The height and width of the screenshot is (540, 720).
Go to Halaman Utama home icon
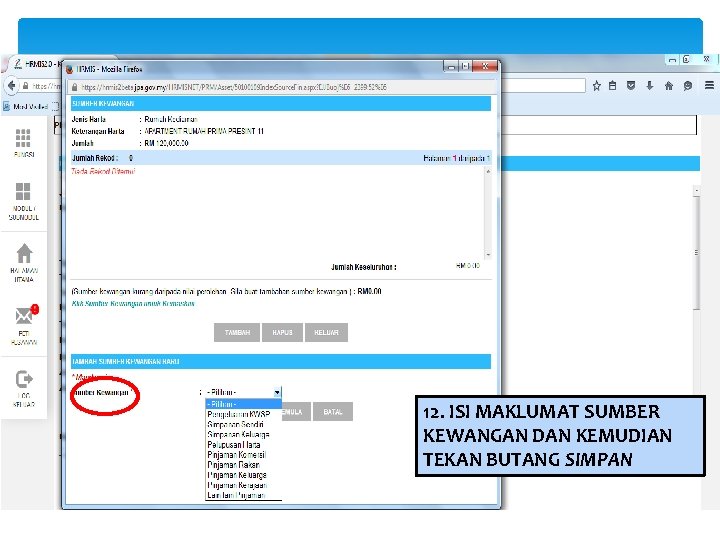[x=24, y=253]
